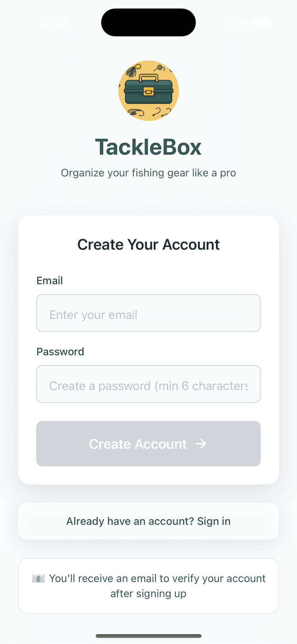Click the TackleBox title text
This screenshot has height=644, width=297.
(x=148, y=147)
